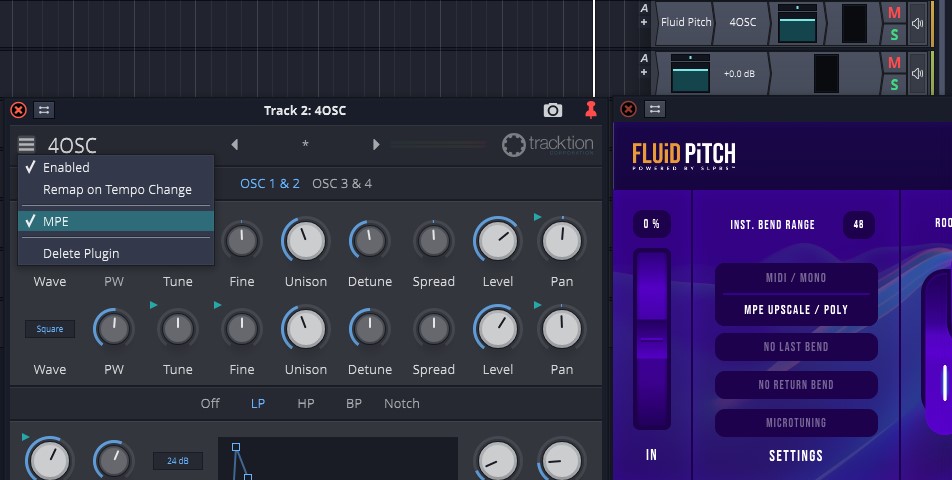
Task: Click the first-row Pan knob
Action: point(562,240)
